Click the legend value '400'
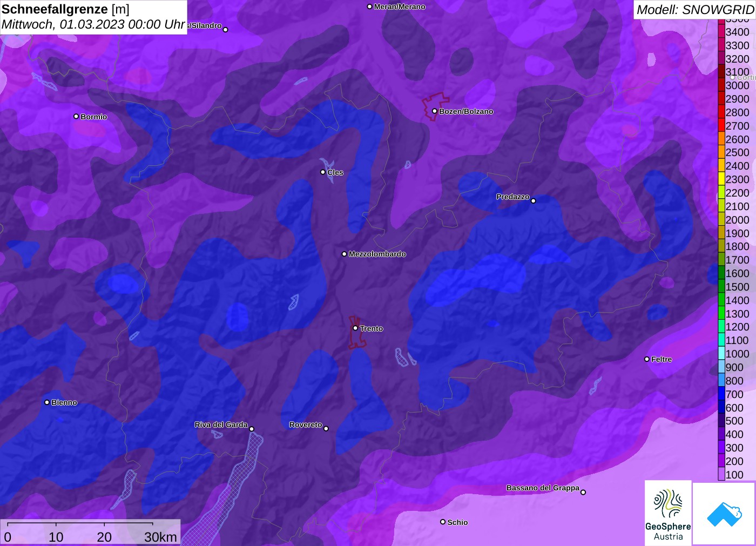Screen dimensions: 756x546 (734, 434)
